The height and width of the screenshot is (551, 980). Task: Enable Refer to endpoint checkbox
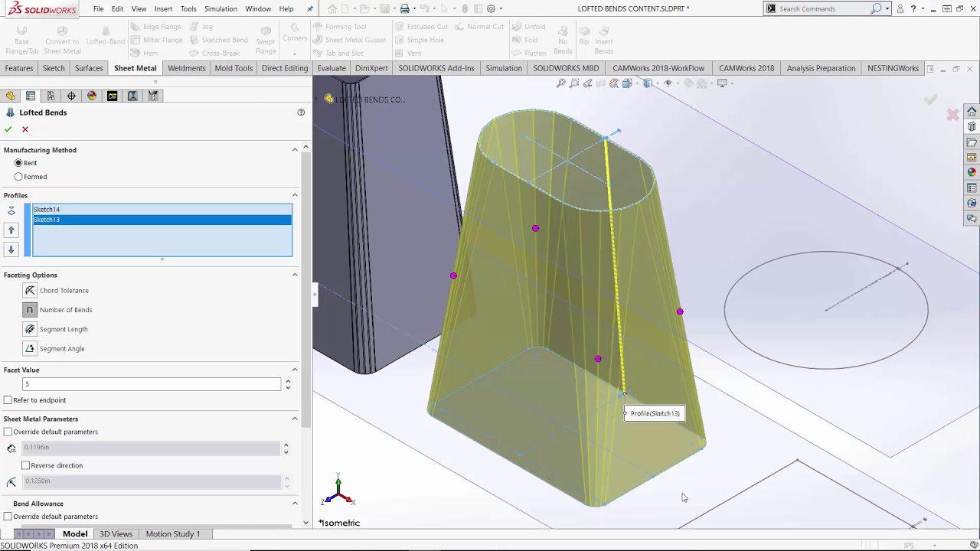click(8, 400)
